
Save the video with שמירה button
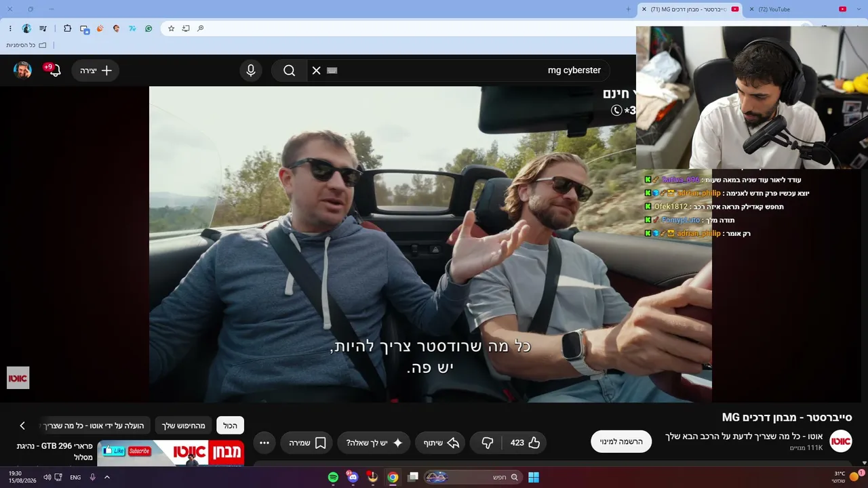pyautogui.click(x=307, y=443)
